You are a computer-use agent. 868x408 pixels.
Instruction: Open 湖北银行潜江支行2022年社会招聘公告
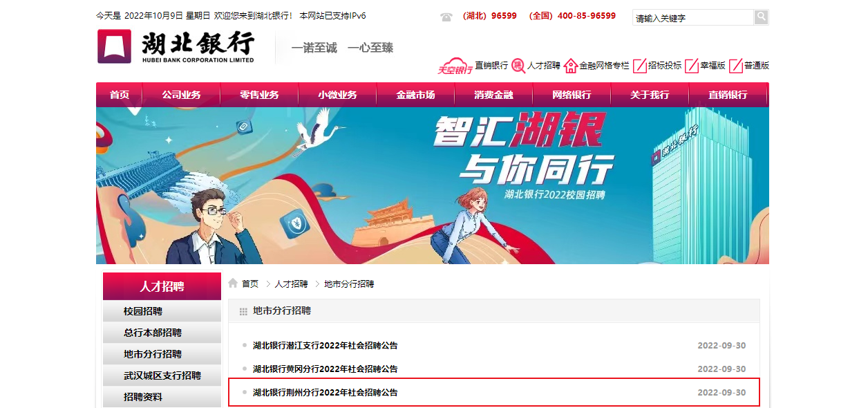click(325, 345)
